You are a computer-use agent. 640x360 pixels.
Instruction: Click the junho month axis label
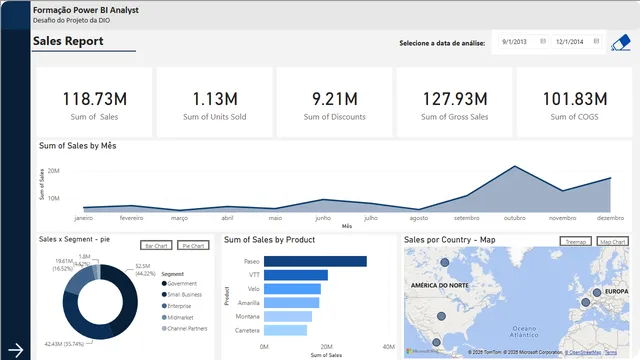pyautogui.click(x=323, y=218)
